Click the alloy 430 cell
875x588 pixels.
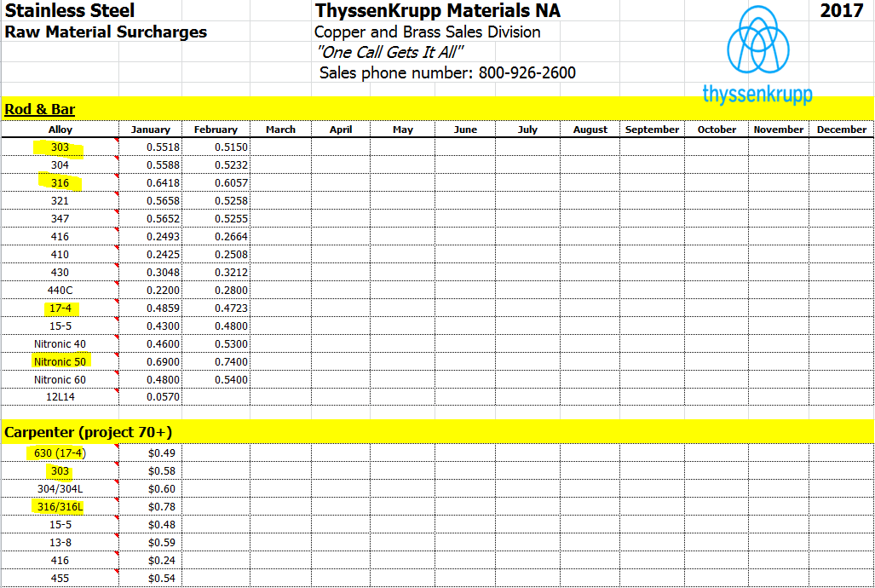60,273
